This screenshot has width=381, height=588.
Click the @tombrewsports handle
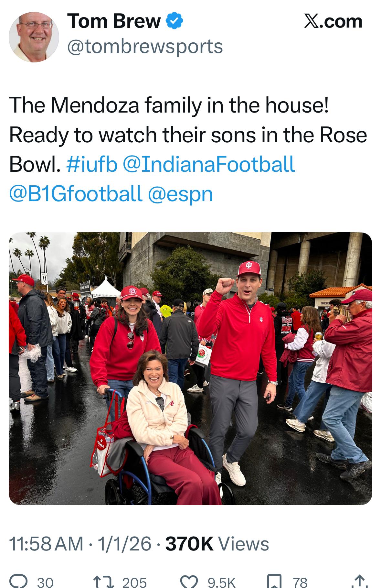(145, 46)
